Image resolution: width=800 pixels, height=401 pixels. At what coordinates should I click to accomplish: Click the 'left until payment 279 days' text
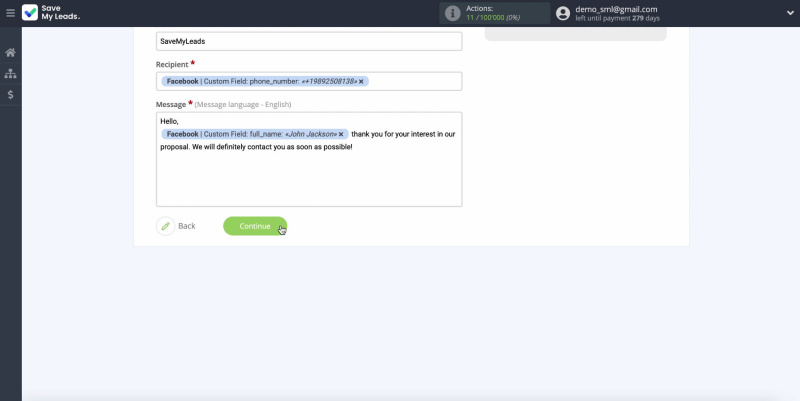(617, 18)
